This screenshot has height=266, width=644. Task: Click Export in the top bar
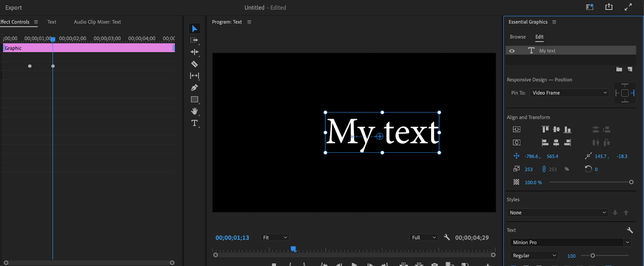coord(14,8)
